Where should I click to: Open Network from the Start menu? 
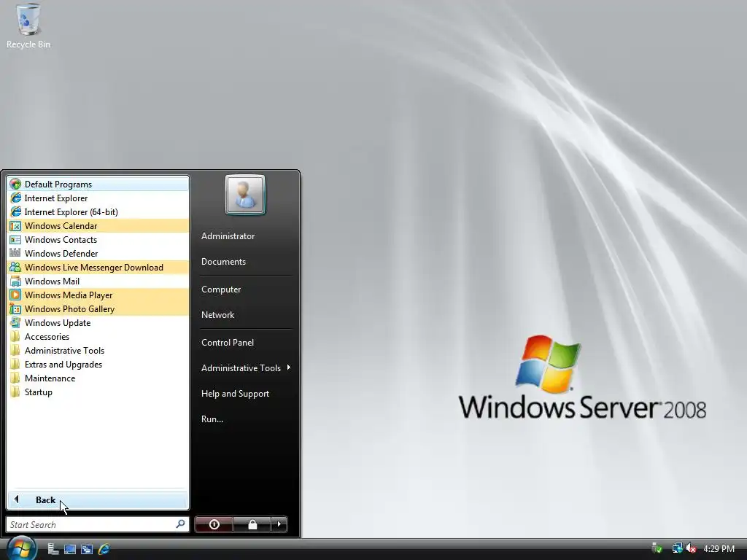pyautogui.click(x=217, y=315)
